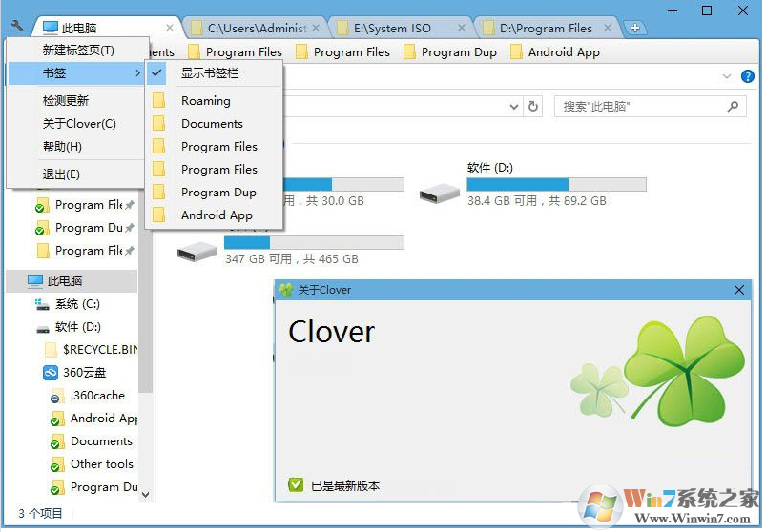The height and width of the screenshot is (532, 766).
Task: Open the Documents bookmark in submenu
Action: coord(214,124)
